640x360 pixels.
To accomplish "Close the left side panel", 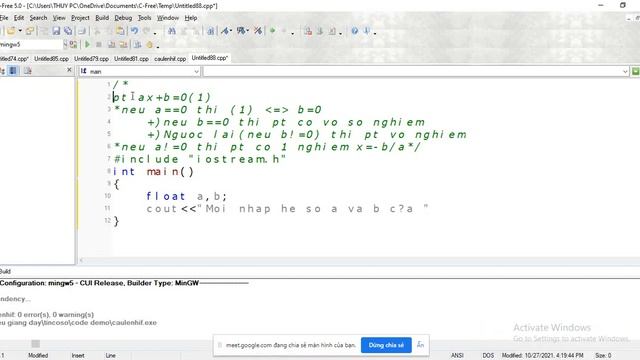I will click(x=69, y=70).
